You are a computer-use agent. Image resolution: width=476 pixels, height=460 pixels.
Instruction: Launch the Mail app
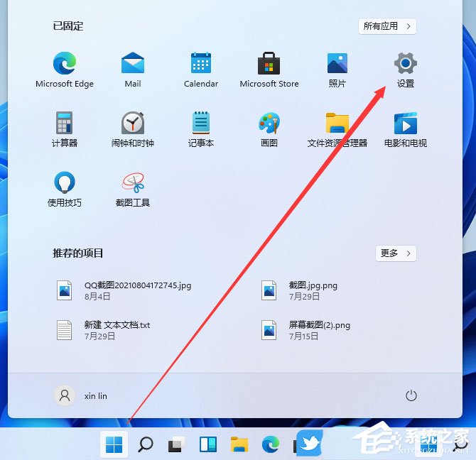coord(133,70)
